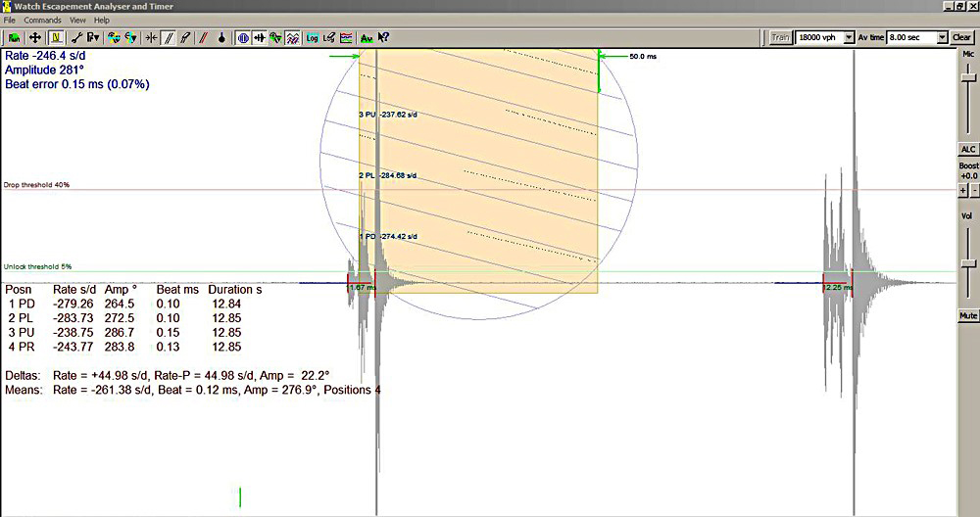Click the curved trace icon
The height and width of the screenshot is (517, 980).
tap(185, 38)
